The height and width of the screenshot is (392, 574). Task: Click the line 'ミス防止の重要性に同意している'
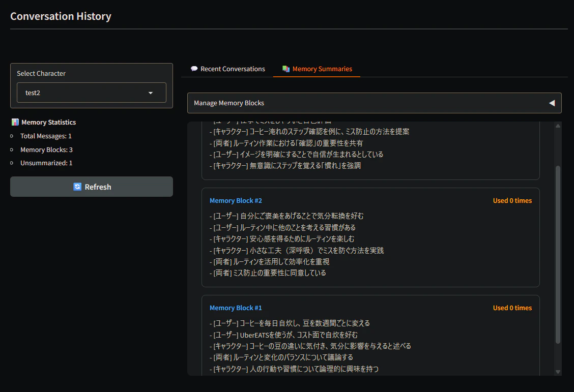268,273
